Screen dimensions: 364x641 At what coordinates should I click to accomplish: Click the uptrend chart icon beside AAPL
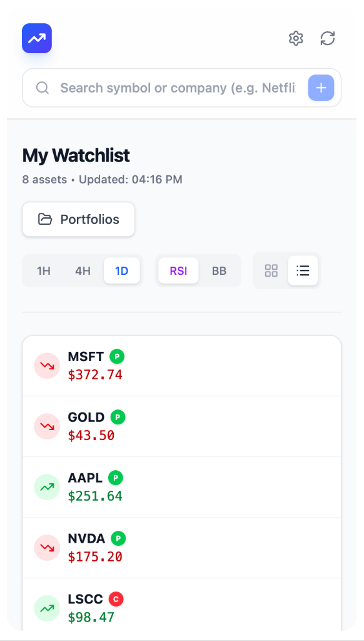47,487
